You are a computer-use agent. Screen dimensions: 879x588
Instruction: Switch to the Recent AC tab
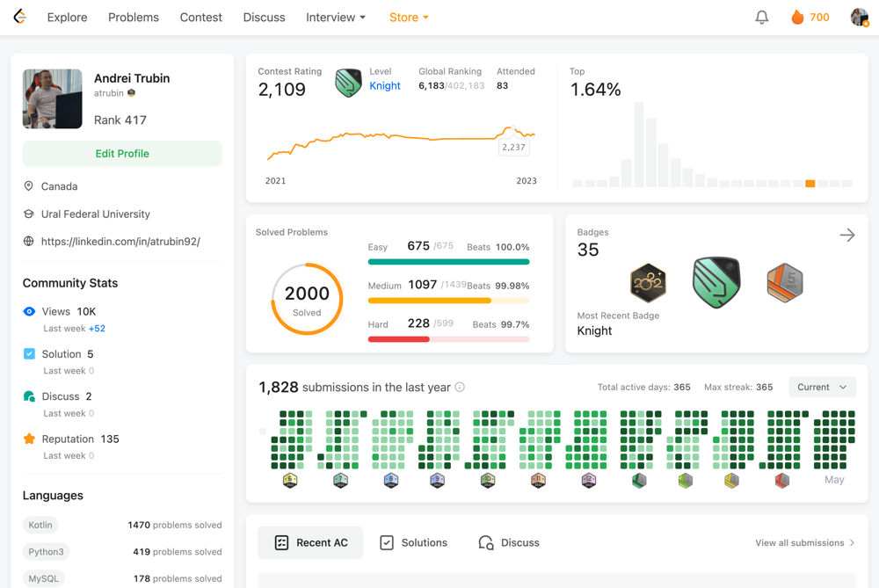pyautogui.click(x=310, y=542)
